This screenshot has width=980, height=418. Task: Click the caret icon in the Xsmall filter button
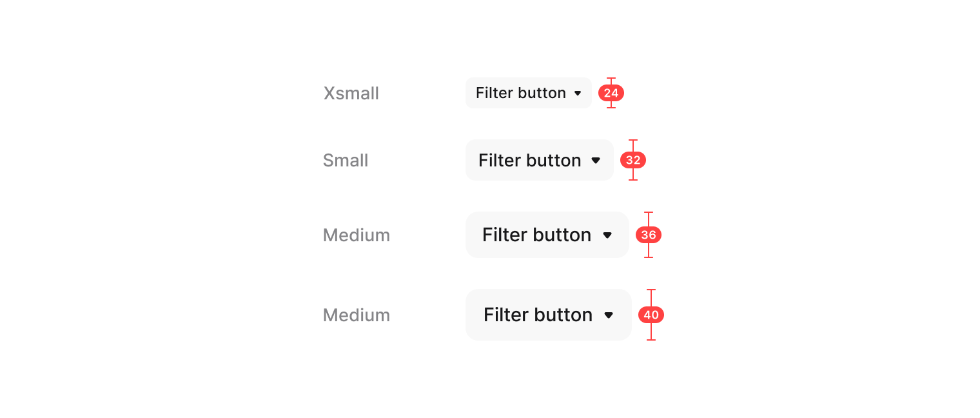point(578,94)
